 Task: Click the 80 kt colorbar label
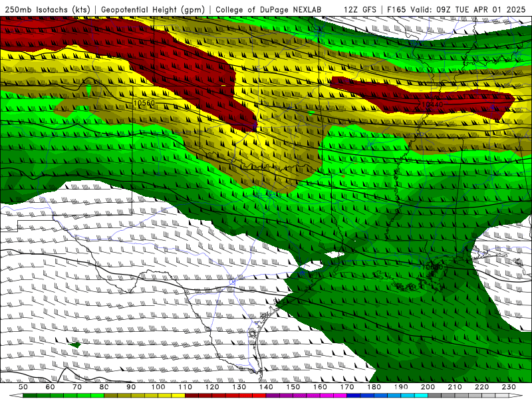[x=104, y=387]
